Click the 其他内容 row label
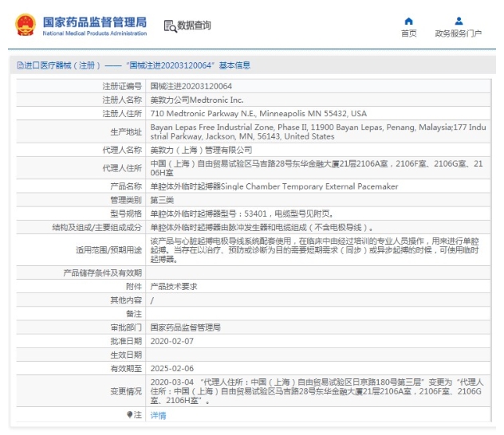The width and height of the screenshot is (504, 435). click(x=126, y=300)
